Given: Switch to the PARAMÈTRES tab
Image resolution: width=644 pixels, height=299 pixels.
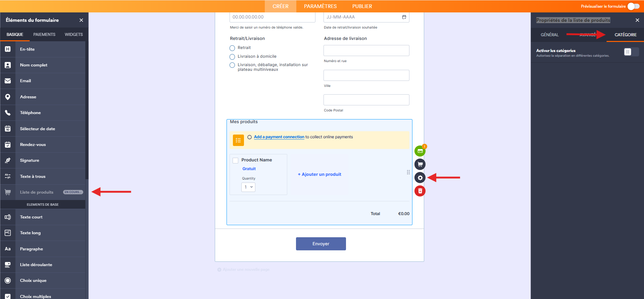Looking at the screenshot, I should pos(320,6).
